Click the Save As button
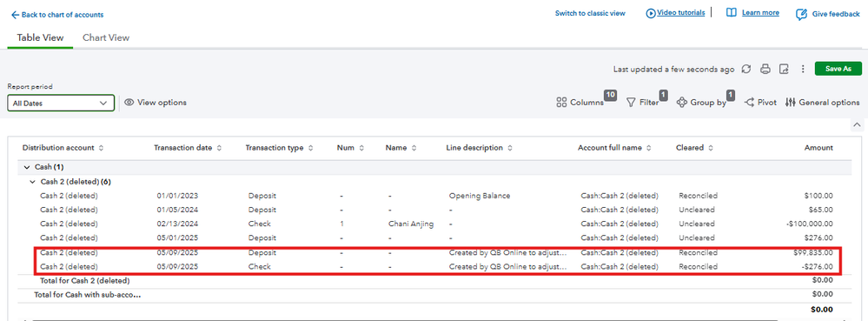This screenshot has width=868, height=321. 838,69
